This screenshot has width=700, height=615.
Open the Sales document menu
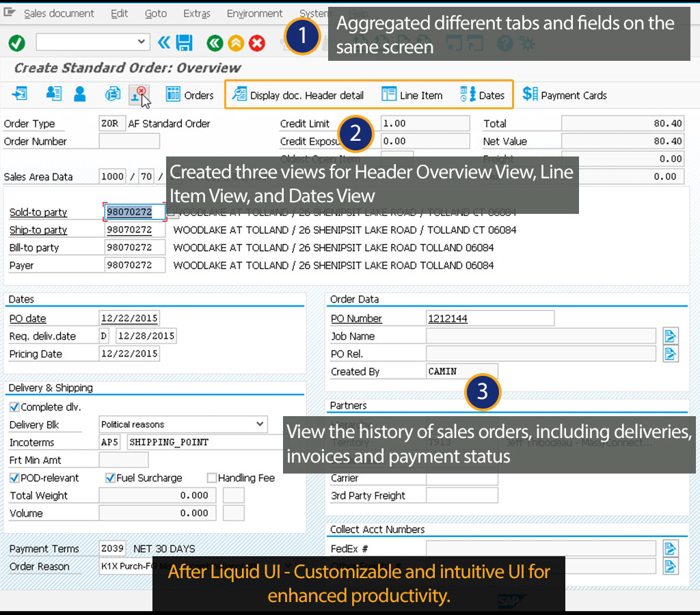click(x=59, y=14)
